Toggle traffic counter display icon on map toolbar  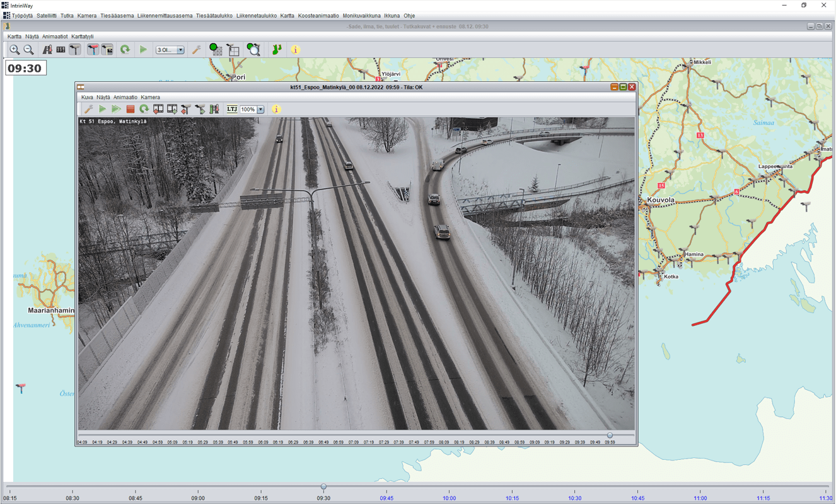point(61,50)
